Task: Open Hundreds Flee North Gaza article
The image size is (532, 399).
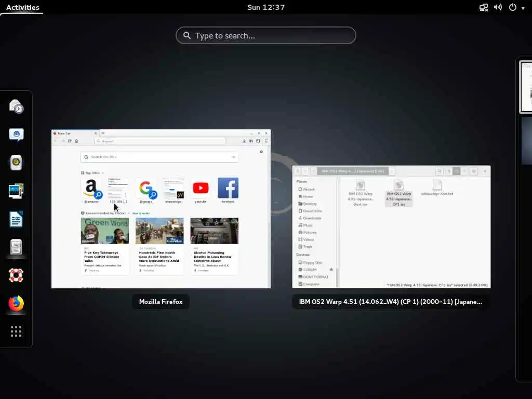Action: [x=159, y=246]
